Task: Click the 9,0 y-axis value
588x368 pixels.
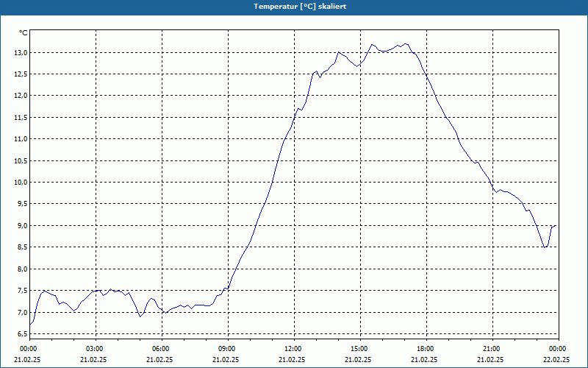Action: click(x=23, y=226)
